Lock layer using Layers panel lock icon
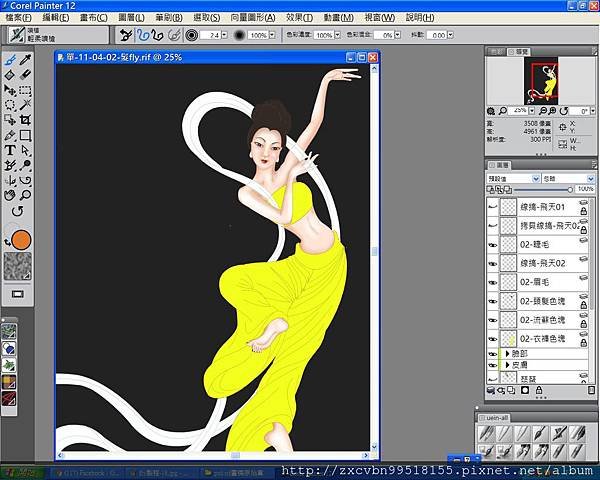600x480 pixels. pyautogui.click(x=539, y=390)
